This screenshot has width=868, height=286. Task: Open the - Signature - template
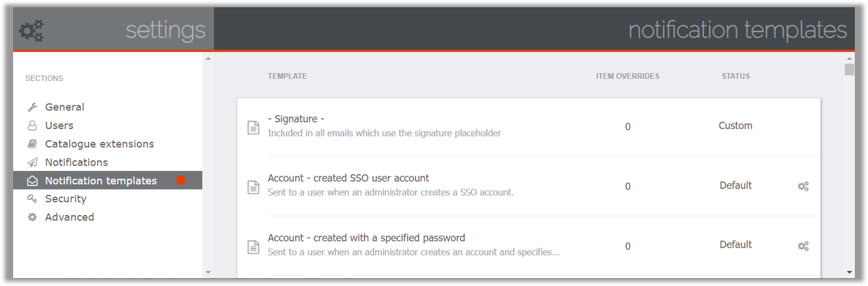(296, 119)
